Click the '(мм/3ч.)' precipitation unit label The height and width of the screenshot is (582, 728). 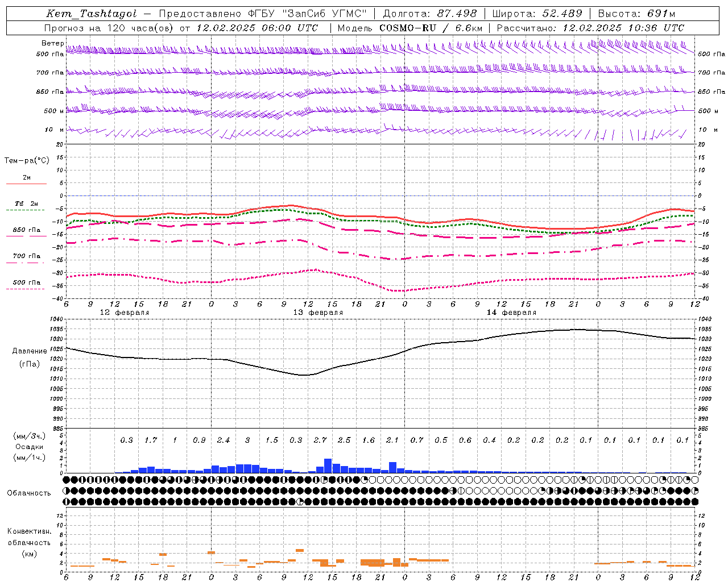(29, 436)
